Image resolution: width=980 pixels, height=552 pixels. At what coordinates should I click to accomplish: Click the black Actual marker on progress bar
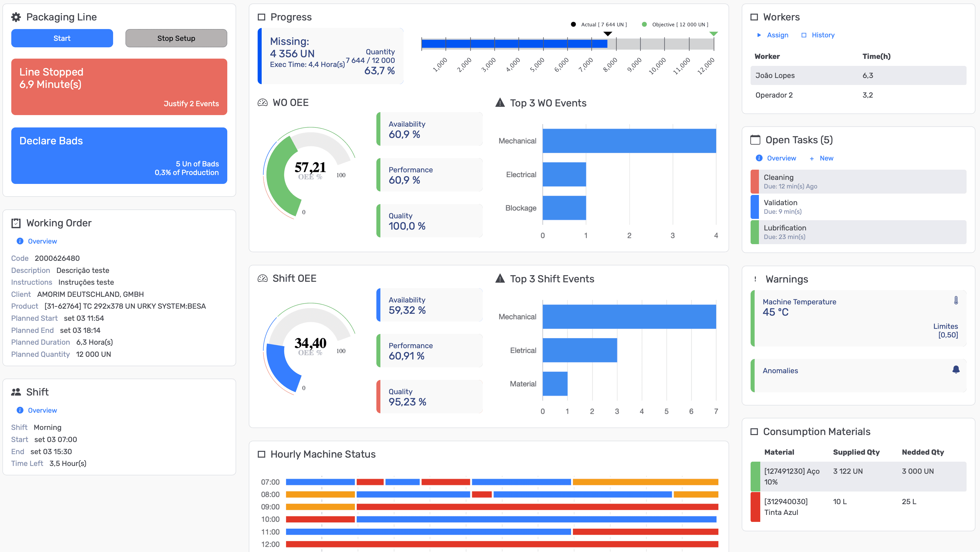pyautogui.click(x=608, y=34)
